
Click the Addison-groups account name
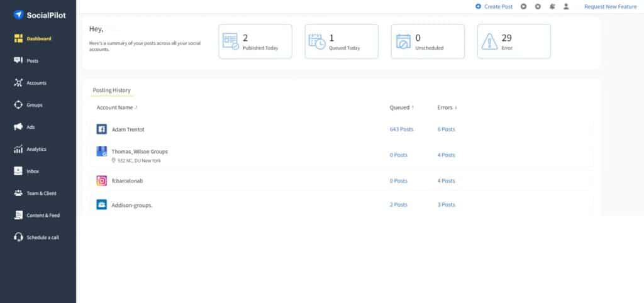click(132, 205)
